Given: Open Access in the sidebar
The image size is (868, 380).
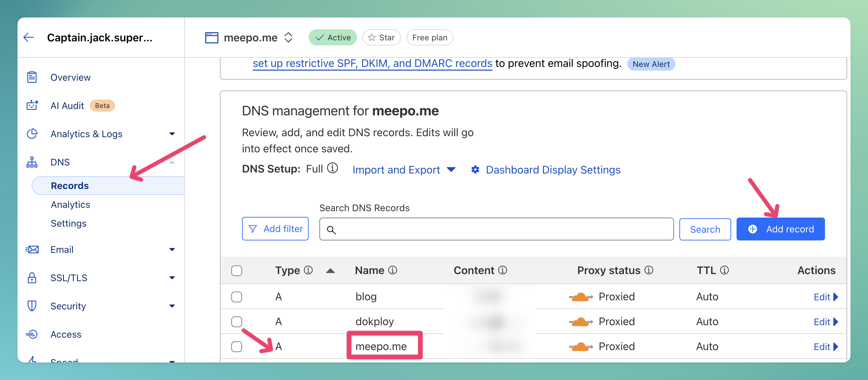Looking at the screenshot, I should [x=66, y=334].
